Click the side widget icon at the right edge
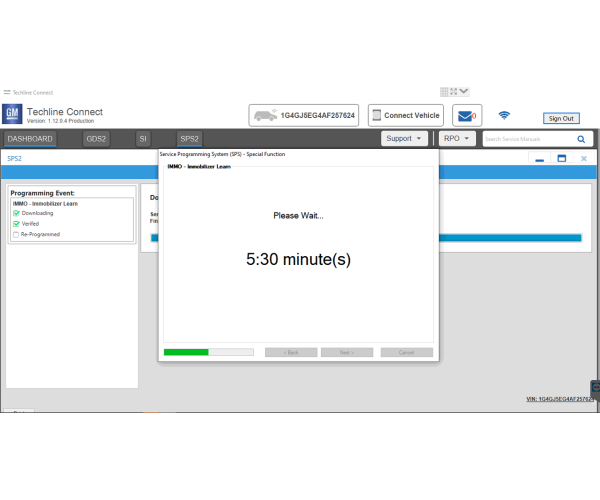 pos(595,388)
